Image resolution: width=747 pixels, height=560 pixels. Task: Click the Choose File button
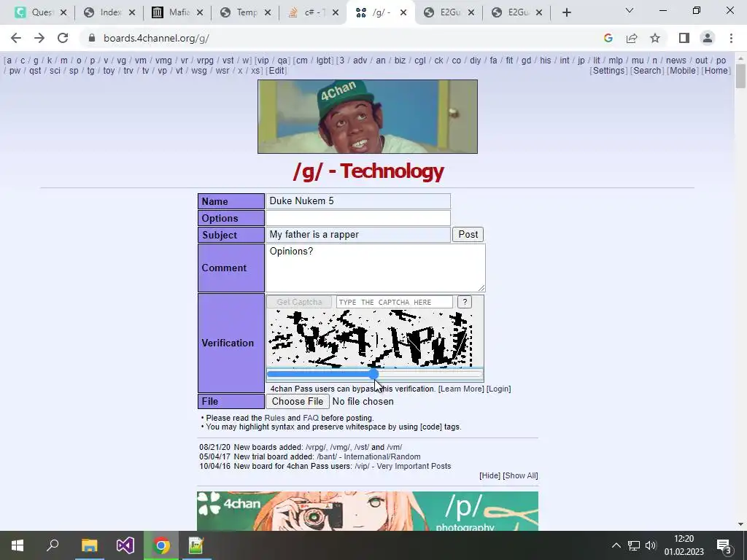point(298,402)
